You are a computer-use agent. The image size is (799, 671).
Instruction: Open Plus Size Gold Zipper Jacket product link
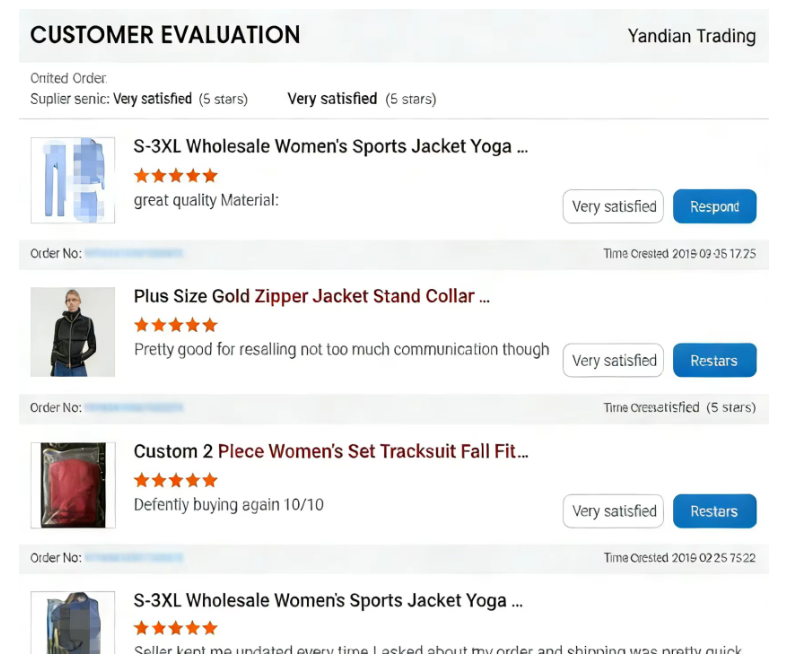[x=311, y=296]
